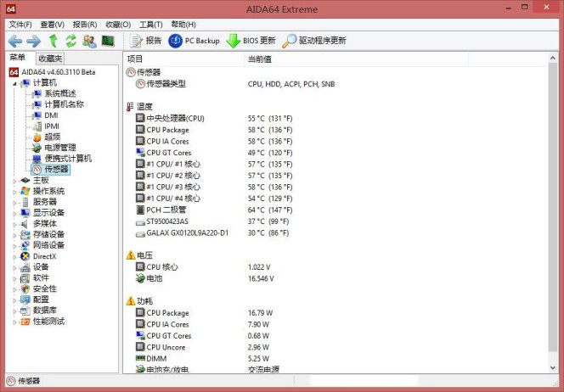The width and height of the screenshot is (564, 392).
Task: Click the 多媒体 speaker icon
Action: coord(25,224)
